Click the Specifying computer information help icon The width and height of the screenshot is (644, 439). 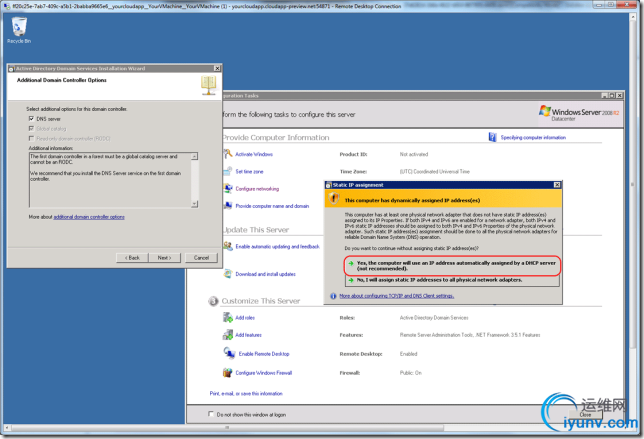tap(492, 137)
